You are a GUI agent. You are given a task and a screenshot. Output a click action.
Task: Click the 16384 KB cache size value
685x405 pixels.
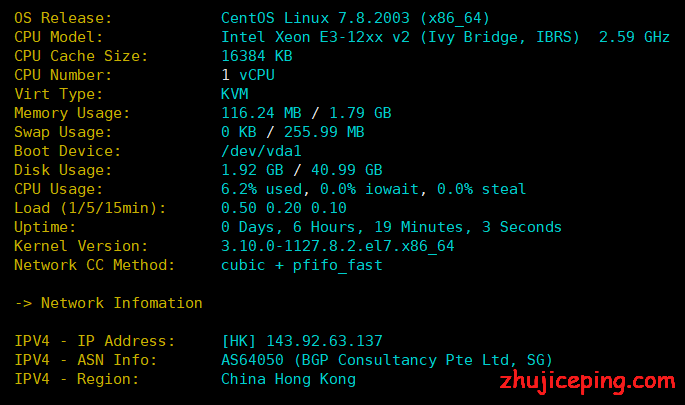coord(257,56)
